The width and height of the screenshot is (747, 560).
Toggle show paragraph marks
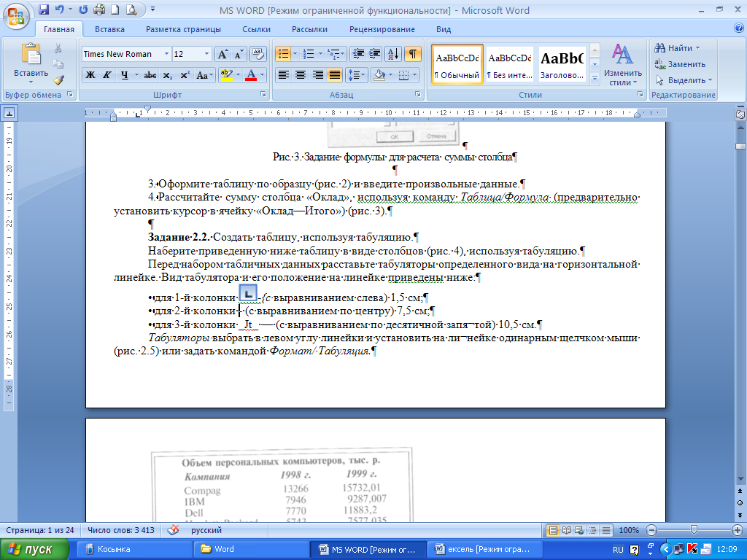coord(413,54)
